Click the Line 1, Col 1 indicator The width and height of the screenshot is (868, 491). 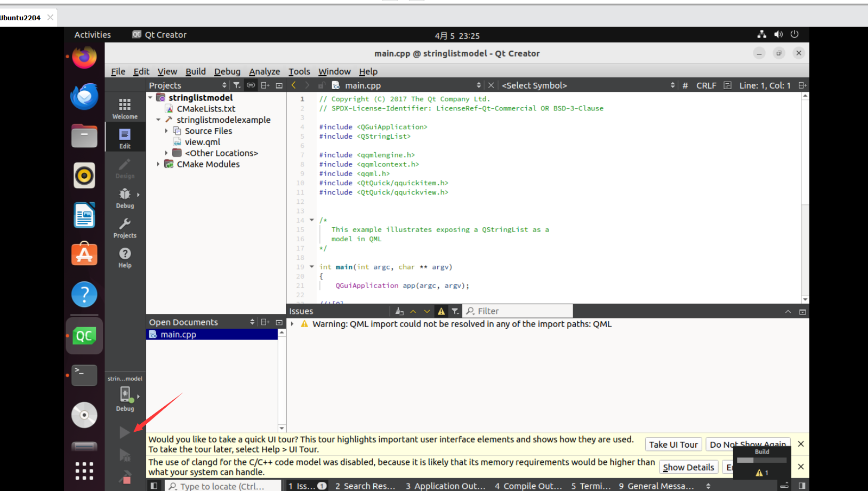[x=765, y=85]
